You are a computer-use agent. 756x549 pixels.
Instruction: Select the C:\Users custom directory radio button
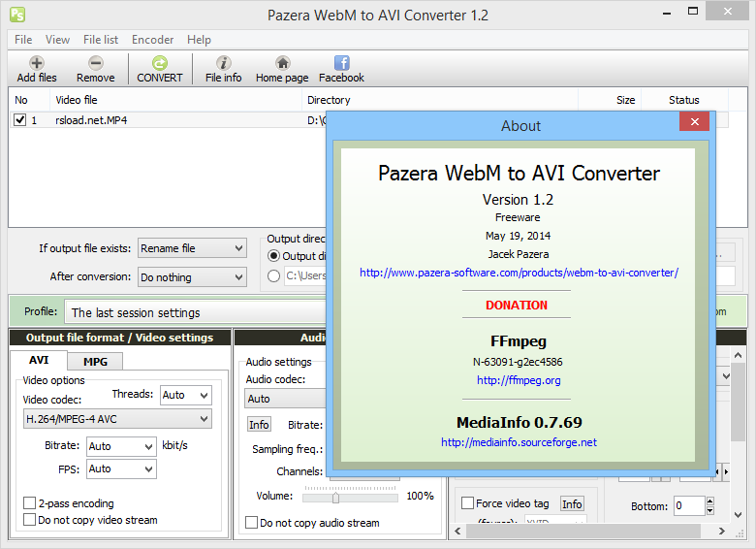[x=273, y=275]
